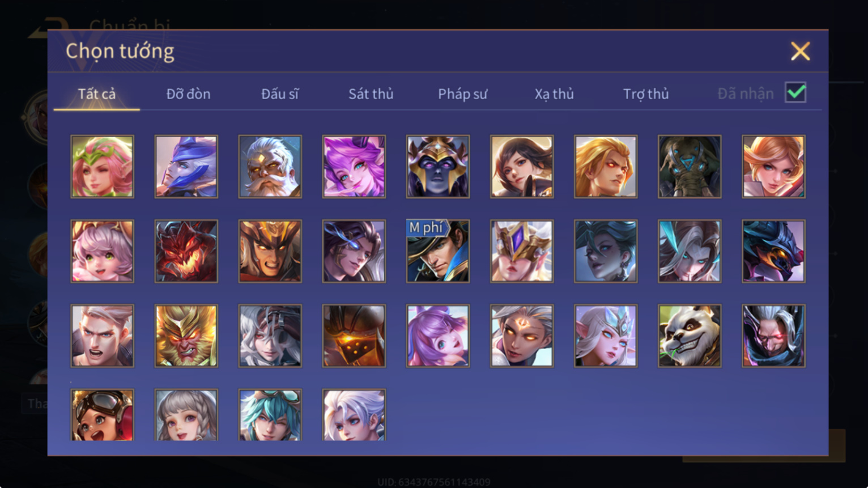
Task: Choose the purple-faced gold helmet hero
Action: click(438, 167)
